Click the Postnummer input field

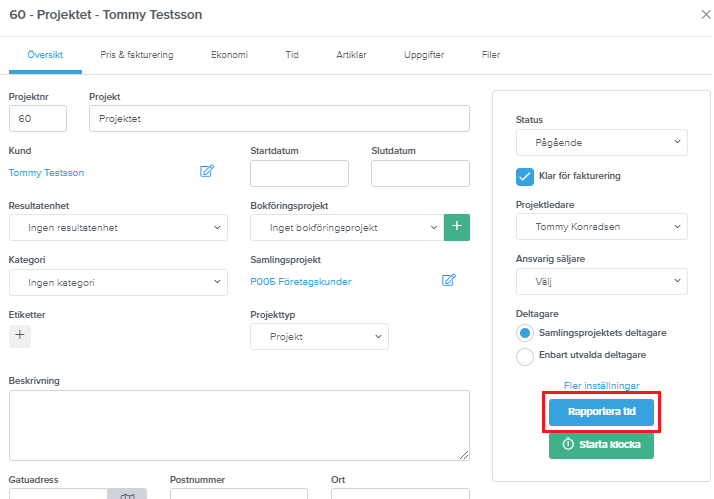pos(239,494)
